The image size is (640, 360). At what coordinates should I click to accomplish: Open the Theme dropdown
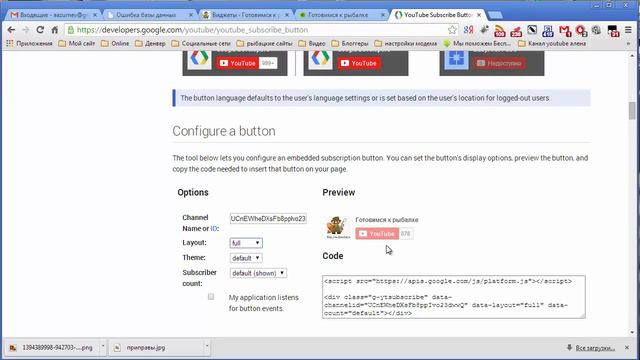[246, 258]
